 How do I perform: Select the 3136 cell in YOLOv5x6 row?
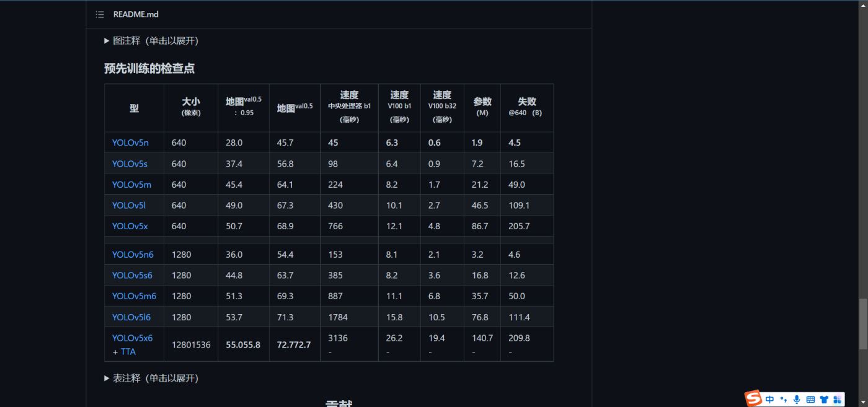(x=349, y=344)
